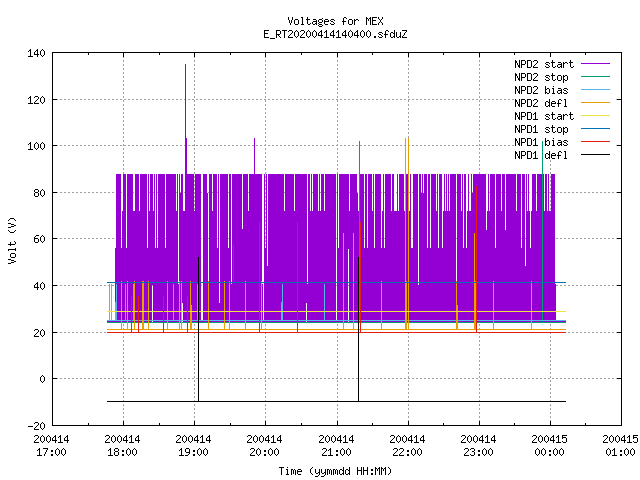The image size is (640, 480).
Task: Click the x-axis label 200415 01:00
Action: pos(620,446)
